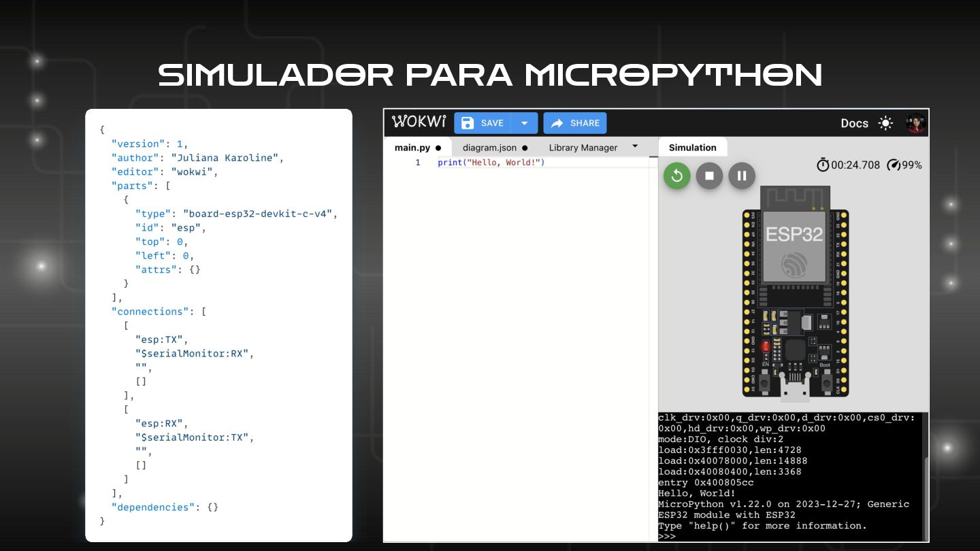
Task: Click "Juliana Karoline" author value in JSON
Action: click(225, 158)
